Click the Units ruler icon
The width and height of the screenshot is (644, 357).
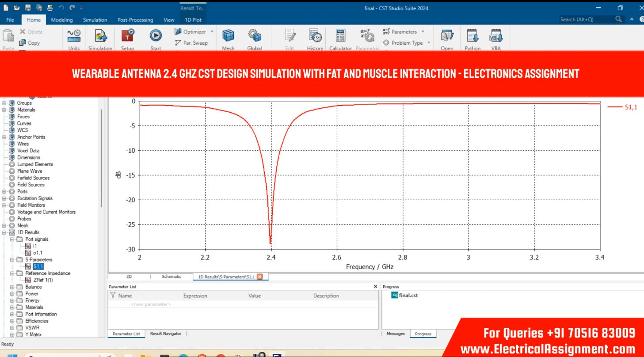[74, 36]
